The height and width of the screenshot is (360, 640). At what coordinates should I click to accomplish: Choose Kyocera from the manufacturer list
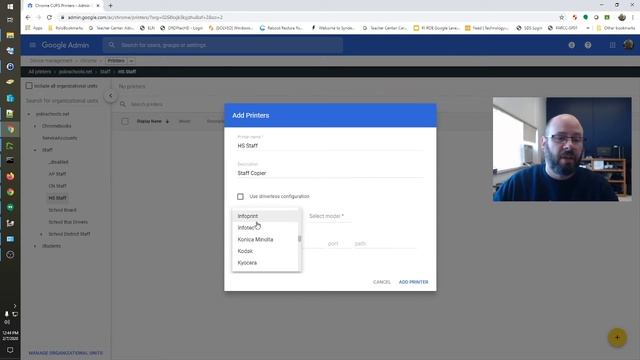(265, 263)
